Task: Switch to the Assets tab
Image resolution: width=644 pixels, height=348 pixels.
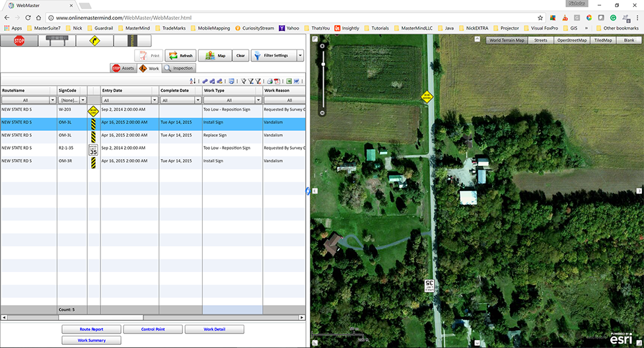Action: click(123, 68)
